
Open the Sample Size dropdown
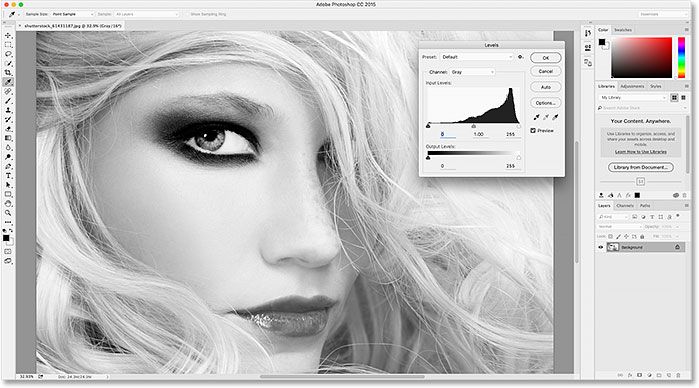coord(72,14)
